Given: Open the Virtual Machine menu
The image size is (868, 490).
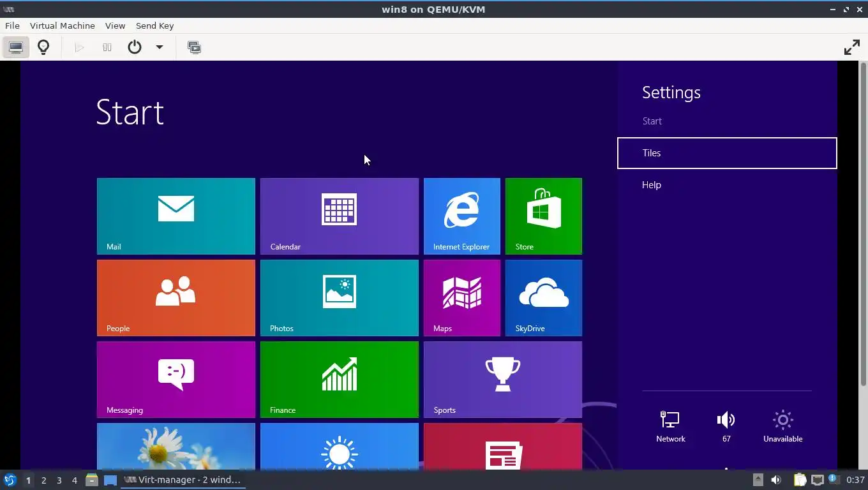Looking at the screenshot, I should pyautogui.click(x=63, y=26).
